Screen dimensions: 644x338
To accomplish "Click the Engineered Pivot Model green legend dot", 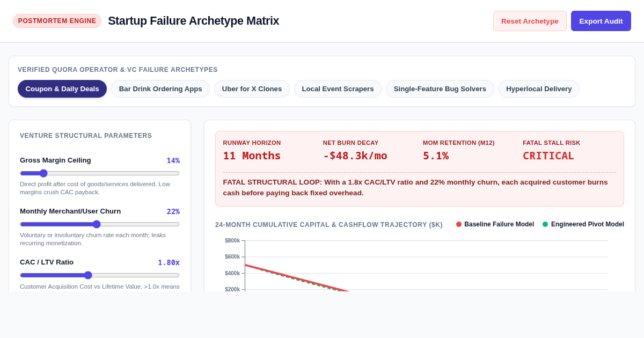I will 545,224.
